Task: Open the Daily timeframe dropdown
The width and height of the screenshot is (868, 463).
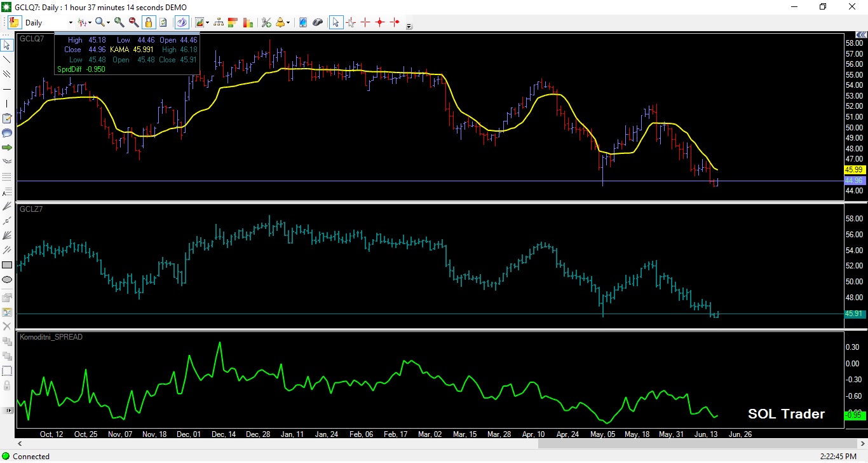Action: [71, 23]
